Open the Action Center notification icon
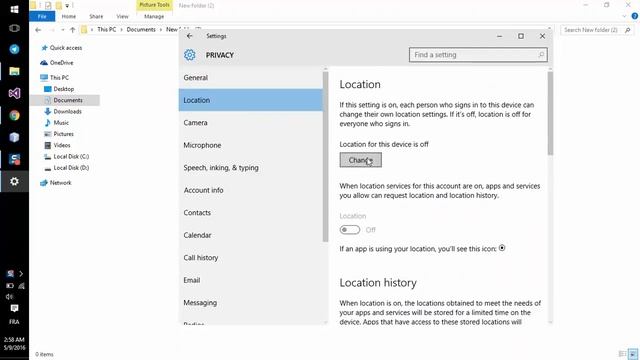Screen dimensions: 640x360 pyautogui.click(x=14, y=308)
